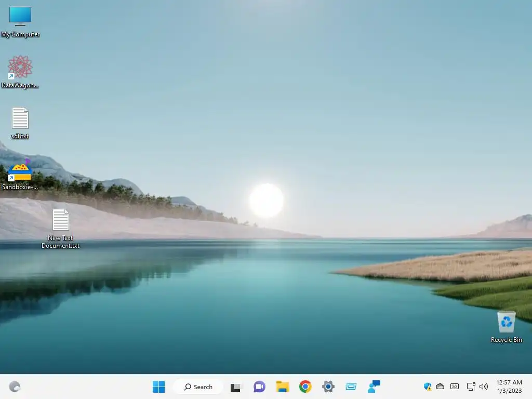Viewport: 532px width, 399px height.
Task: Open File Explorer from the taskbar
Action: click(x=282, y=387)
